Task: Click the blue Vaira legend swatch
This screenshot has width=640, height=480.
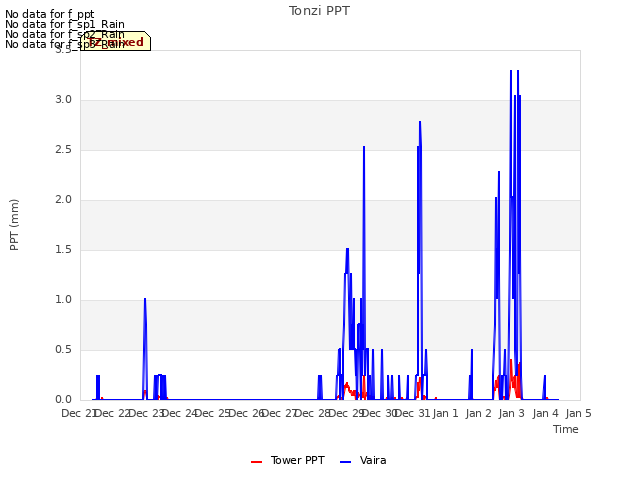Action: [x=345, y=462]
